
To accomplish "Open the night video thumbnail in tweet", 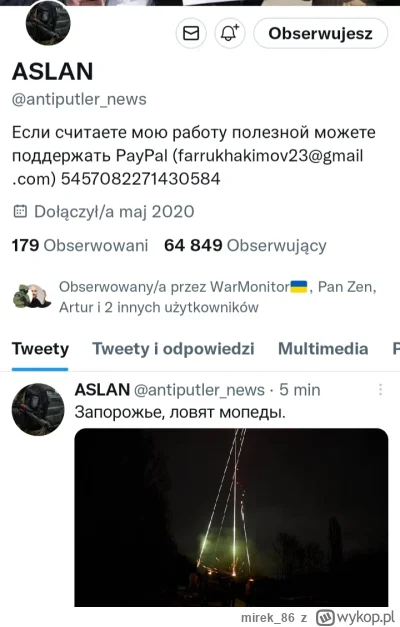I will (x=231, y=517).
